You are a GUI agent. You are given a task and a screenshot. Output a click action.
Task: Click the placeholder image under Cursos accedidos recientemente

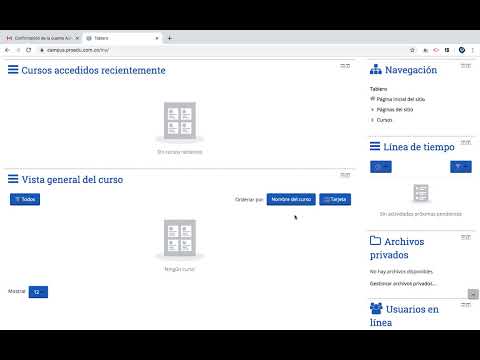(x=180, y=121)
